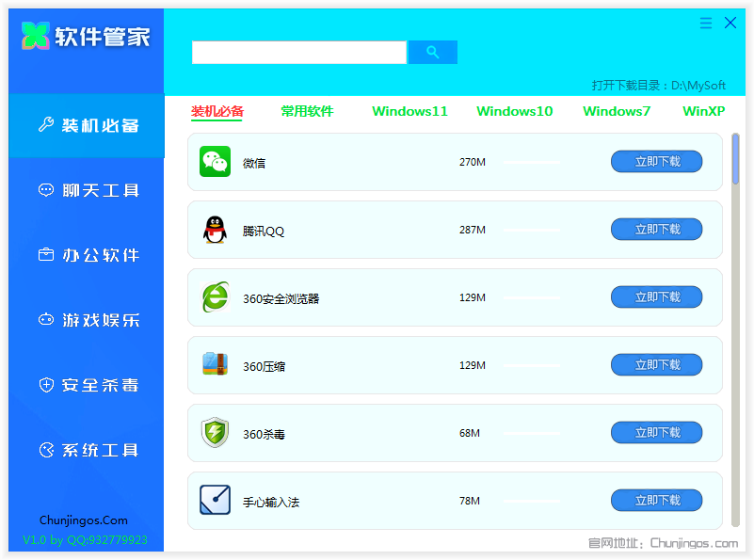This screenshot has width=754, height=560.
Task: Click the pie icon beside 系统工具
Action: tap(46, 450)
